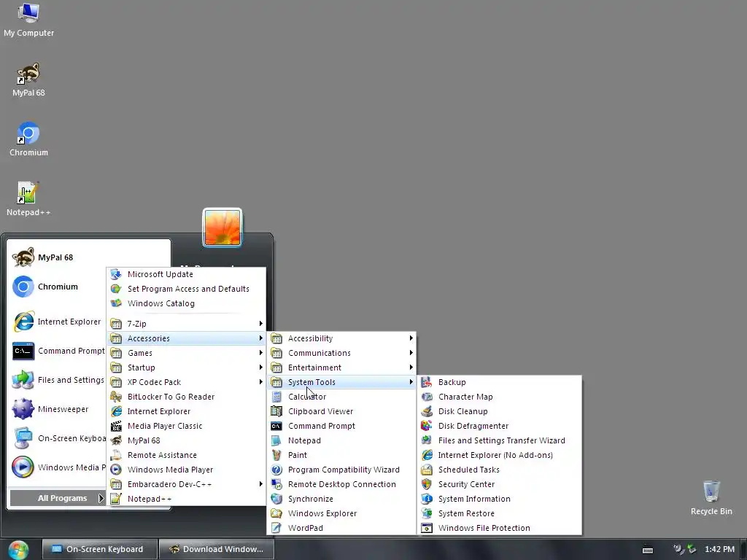The height and width of the screenshot is (560, 747).
Task: Expand the Accessibility submenu
Action: coord(341,338)
